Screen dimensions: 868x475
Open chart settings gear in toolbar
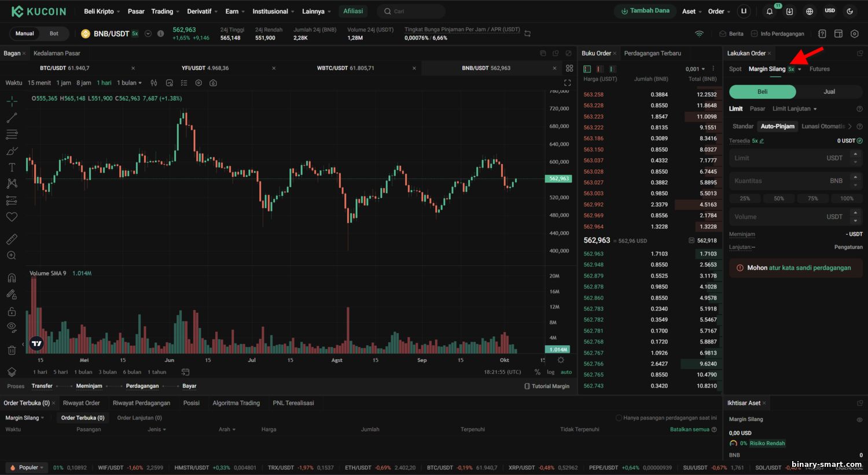[198, 83]
